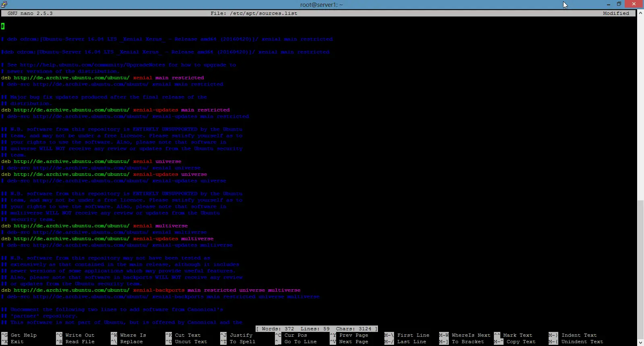The image size is (644, 346).
Task: Click the deb xenial-backports main restricted universe line
Action: click(x=151, y=290)
